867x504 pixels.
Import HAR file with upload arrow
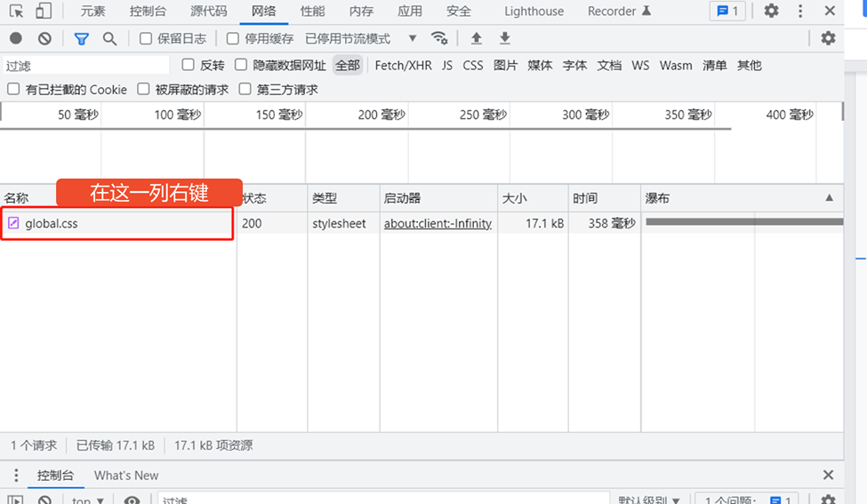click(x=476, y=38)
